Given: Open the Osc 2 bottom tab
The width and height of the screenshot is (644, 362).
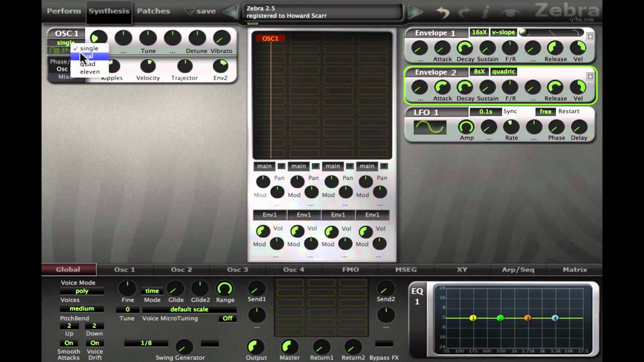Looking at the screenshot, I should tap(181, 270).
